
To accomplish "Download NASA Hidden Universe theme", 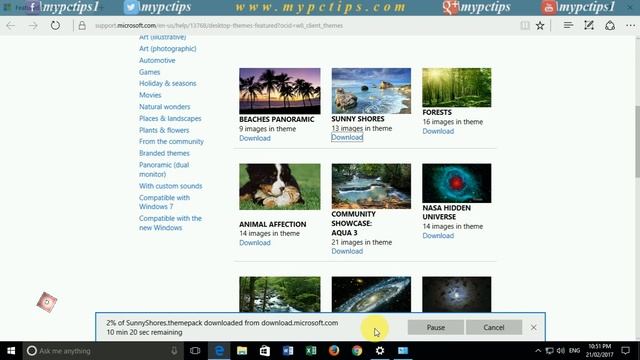I will pyautogui.click(x=438, y=236).
